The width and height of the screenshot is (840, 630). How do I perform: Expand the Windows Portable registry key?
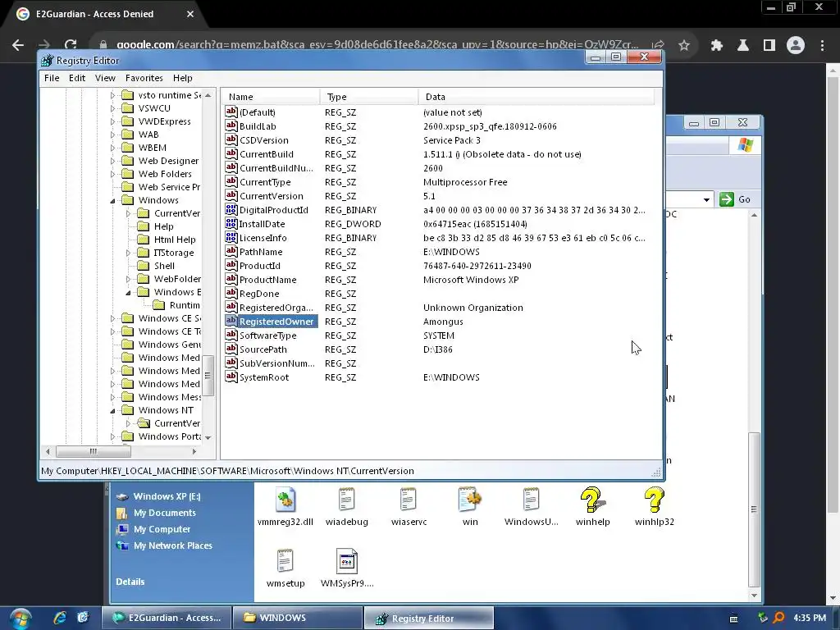112,436
